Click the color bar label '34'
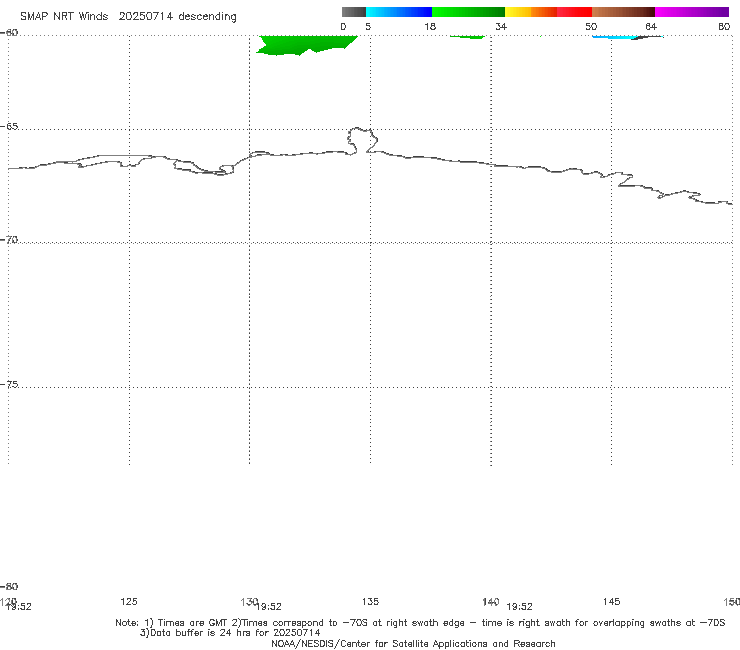Image resolution: width=740 pixels, height=650 pixels. [x=501, y=27]
